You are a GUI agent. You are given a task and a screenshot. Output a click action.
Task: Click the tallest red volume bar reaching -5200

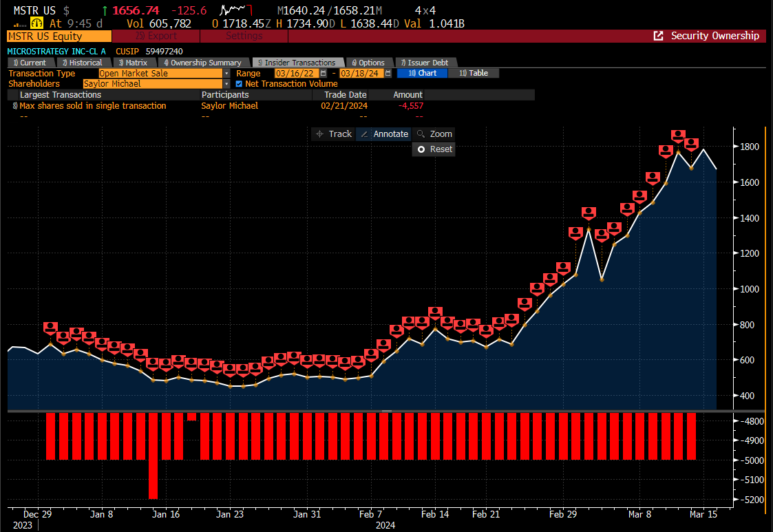coord(153,456)
